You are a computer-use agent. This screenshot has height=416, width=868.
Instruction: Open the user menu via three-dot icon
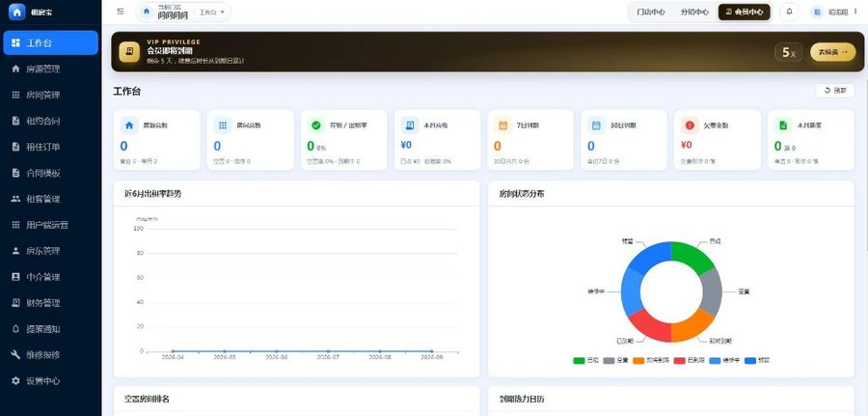[857, 13]
